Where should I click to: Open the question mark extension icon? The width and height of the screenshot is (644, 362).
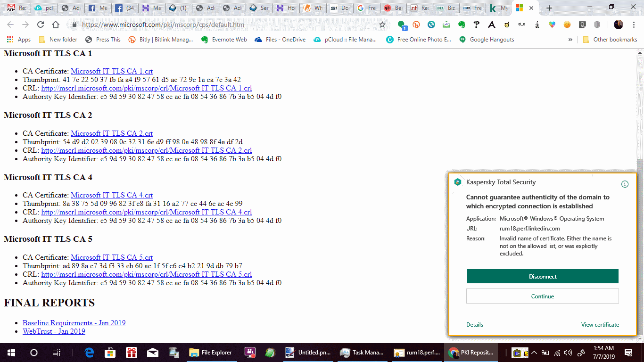click(477, 25)
